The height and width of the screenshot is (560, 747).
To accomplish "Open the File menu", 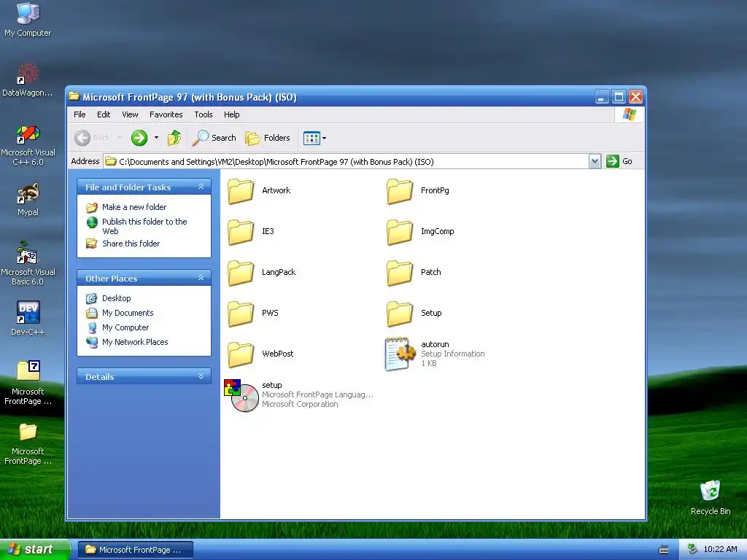I will click(x=80, y=114).
